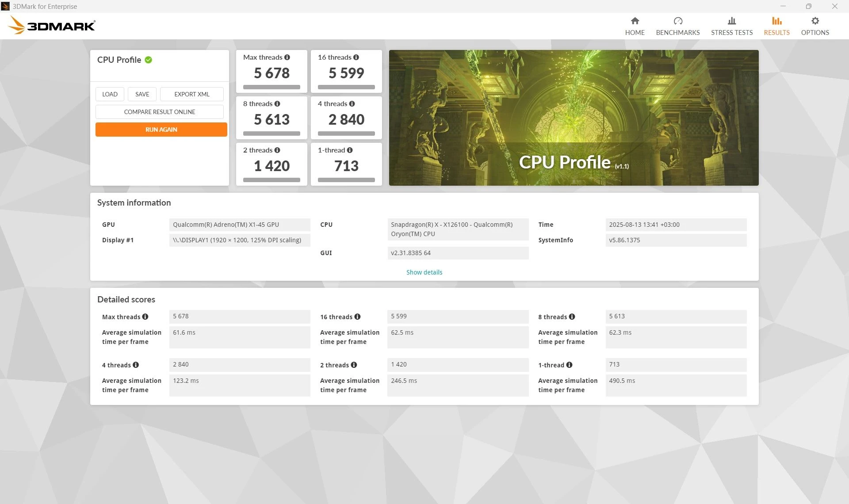Click info icon beside Max threads in Detailed scores
849x504 pixels.
(x=145, y=317)
